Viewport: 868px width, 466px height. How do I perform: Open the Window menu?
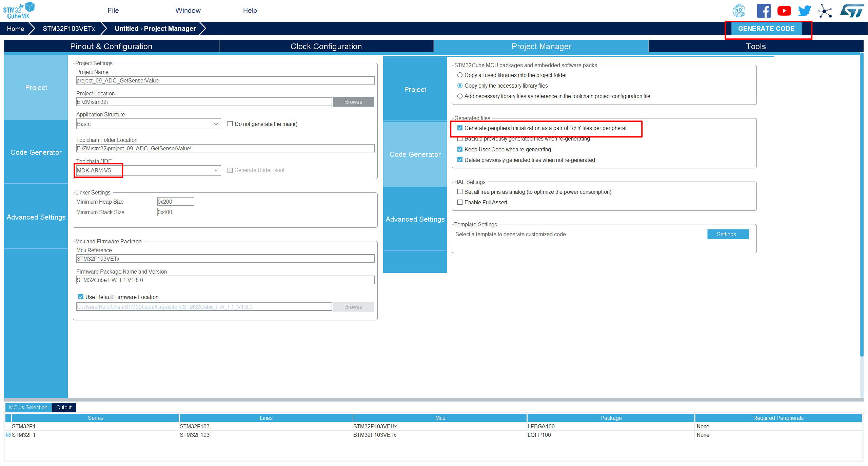(188, 11)
